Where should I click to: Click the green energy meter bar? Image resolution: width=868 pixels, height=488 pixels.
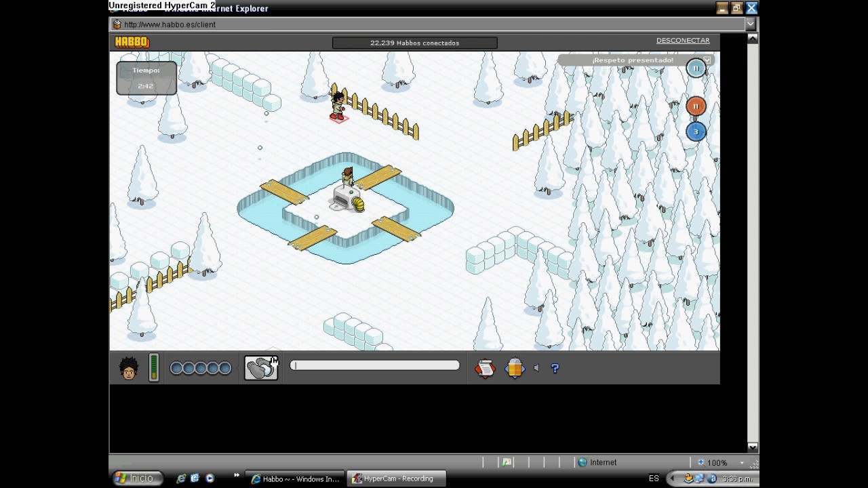click(154, 367)
